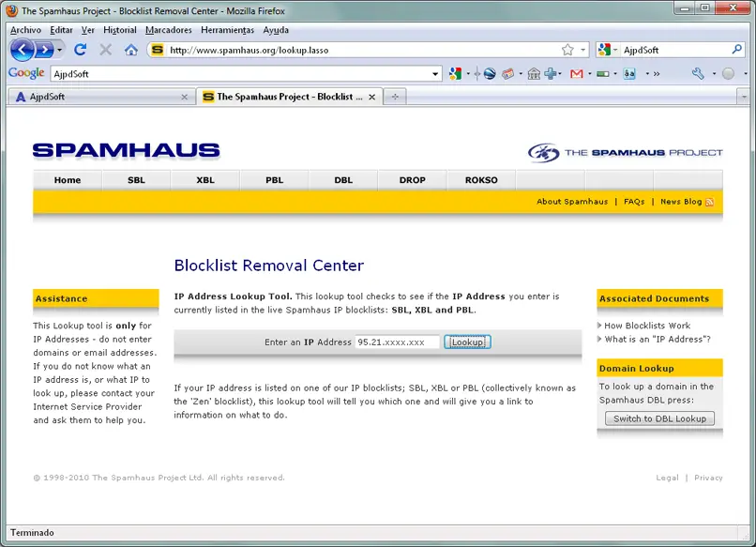756x547 pixels.
Task: Go to the Home navigation tab
Action: (67, 180)
